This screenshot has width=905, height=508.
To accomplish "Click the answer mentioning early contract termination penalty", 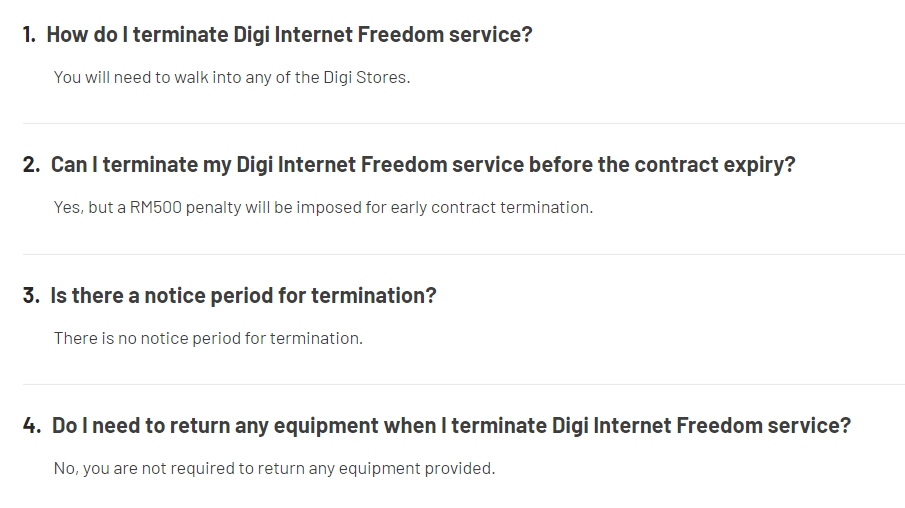I will (323, 208).
